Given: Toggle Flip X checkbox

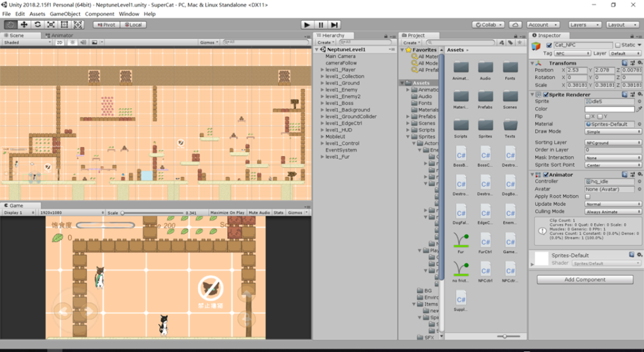Looking at the screenshot, I should tap(588, 116).
